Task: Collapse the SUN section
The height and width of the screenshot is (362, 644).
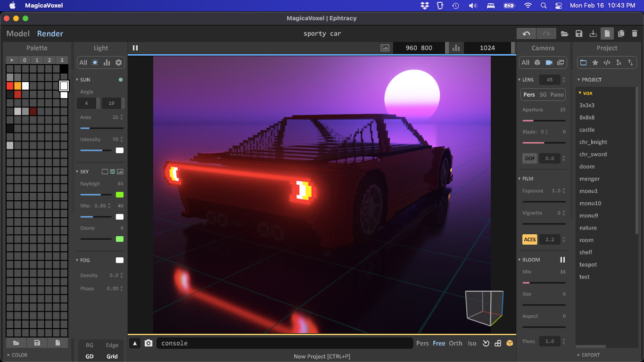Action: pyautogui.click(x=77, y=80)
